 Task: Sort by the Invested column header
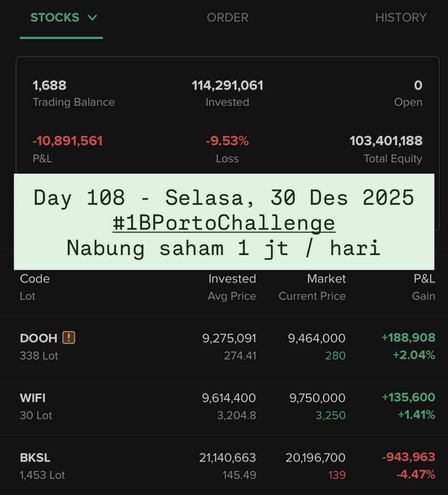(x=232, y=279)
